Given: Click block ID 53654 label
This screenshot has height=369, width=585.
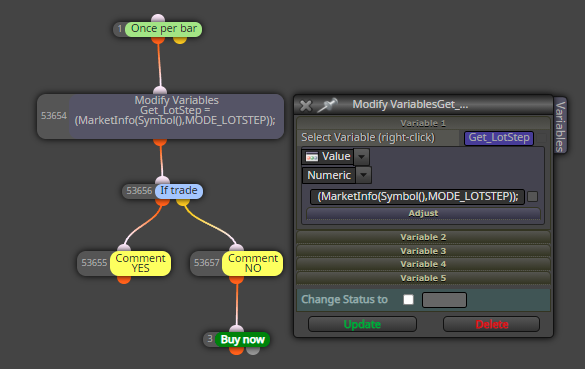Looking at the screenshot, I should (x=54, y=116).
